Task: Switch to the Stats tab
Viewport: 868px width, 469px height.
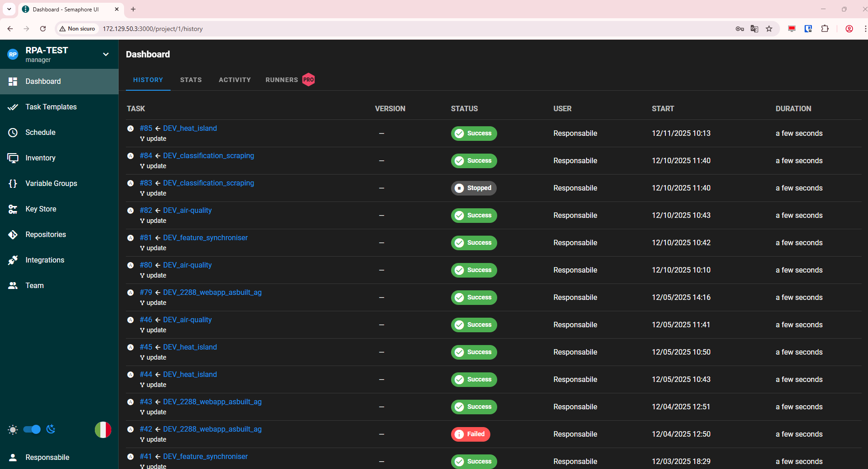Action: (191, 80)
